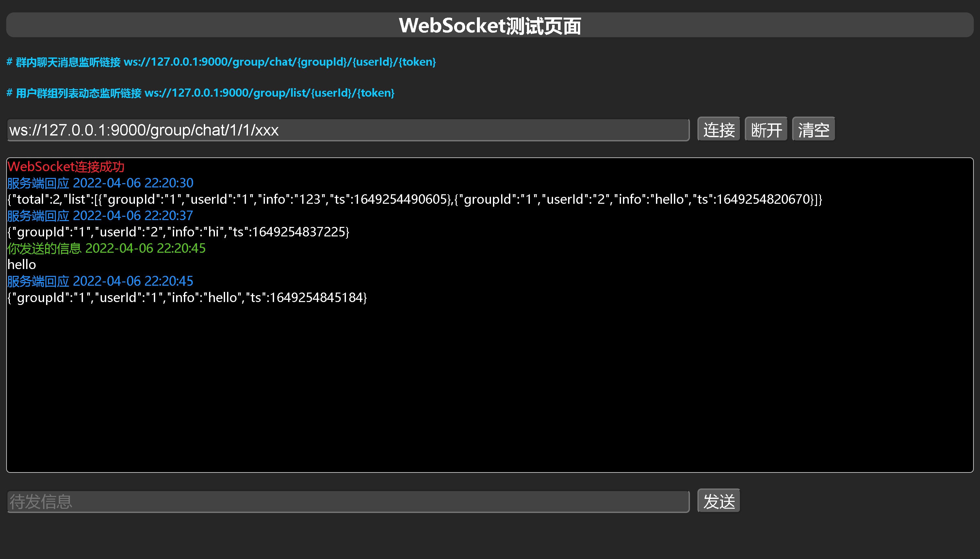Click the green 你发送的信息 timestamp line
The image size is (980, 559).
click(x=106, y=248)
